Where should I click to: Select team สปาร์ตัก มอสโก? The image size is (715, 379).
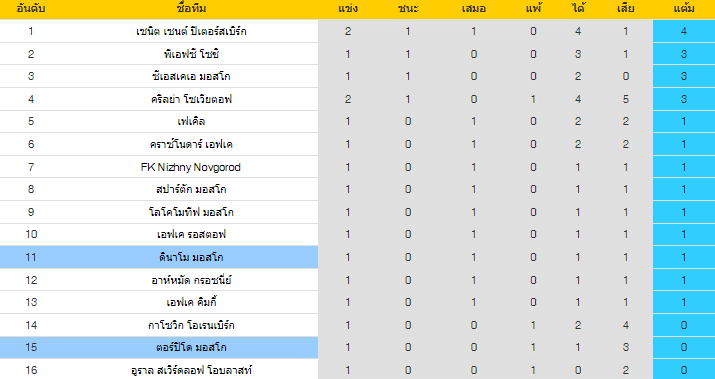click(191, 190)
